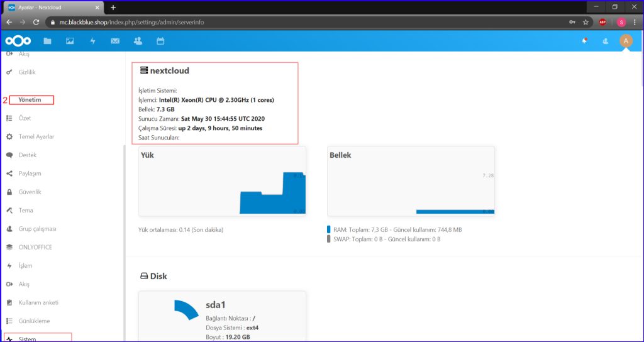Screen dimensions: 644x342
Task: Select the Ayarlar - Nextcloud browser tab
Action: pyautogui.click(x=54, y=8)
